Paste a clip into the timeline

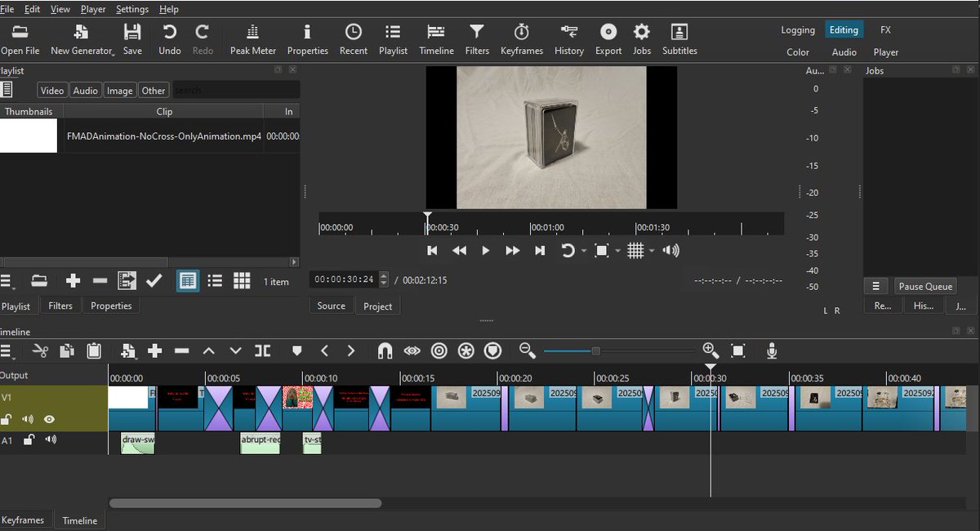94,350
